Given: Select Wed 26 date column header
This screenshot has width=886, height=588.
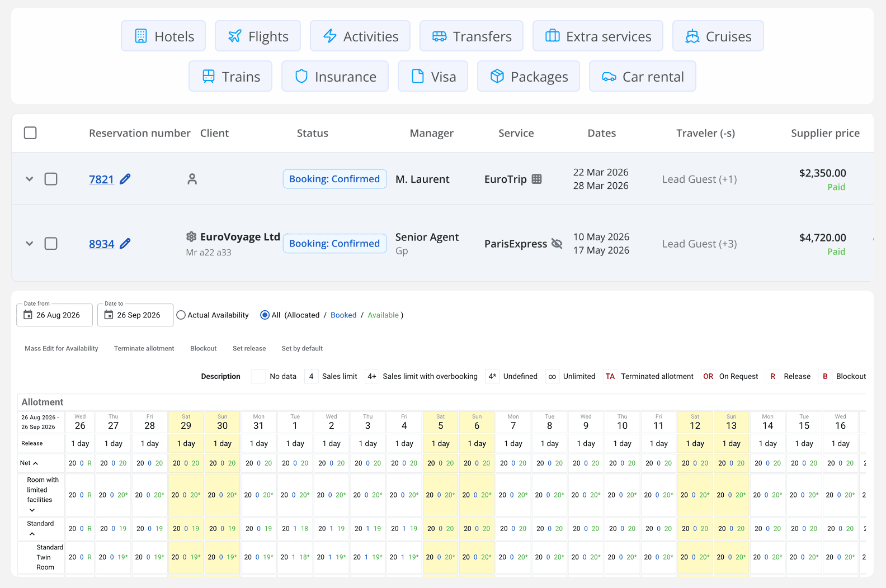Looking at the screenshot, I should [x=80, y=422].
